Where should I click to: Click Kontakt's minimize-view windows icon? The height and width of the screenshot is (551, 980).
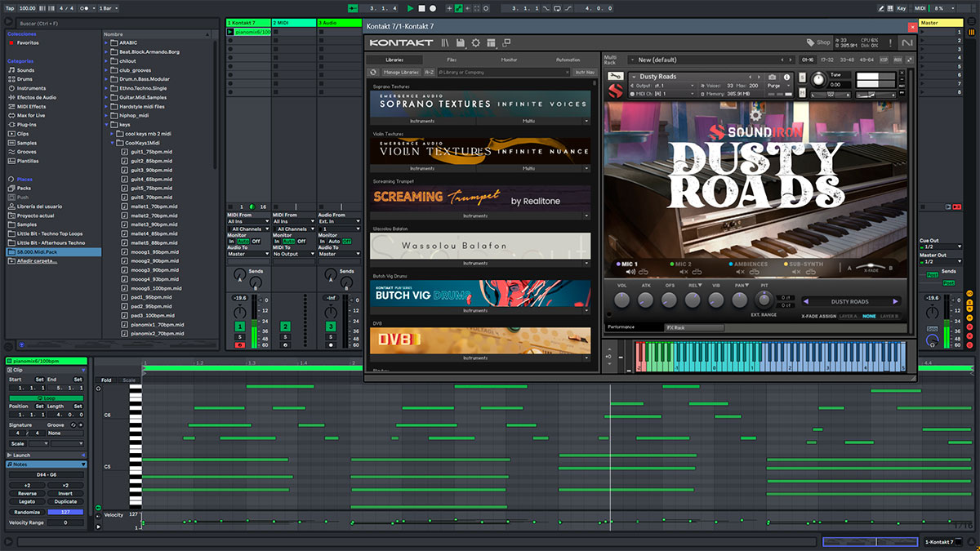coord(506,42)
